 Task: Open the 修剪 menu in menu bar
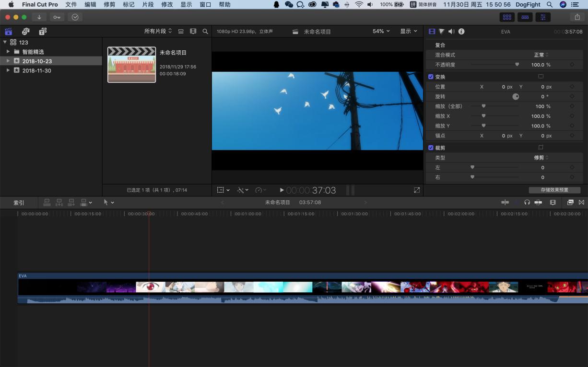109,4
